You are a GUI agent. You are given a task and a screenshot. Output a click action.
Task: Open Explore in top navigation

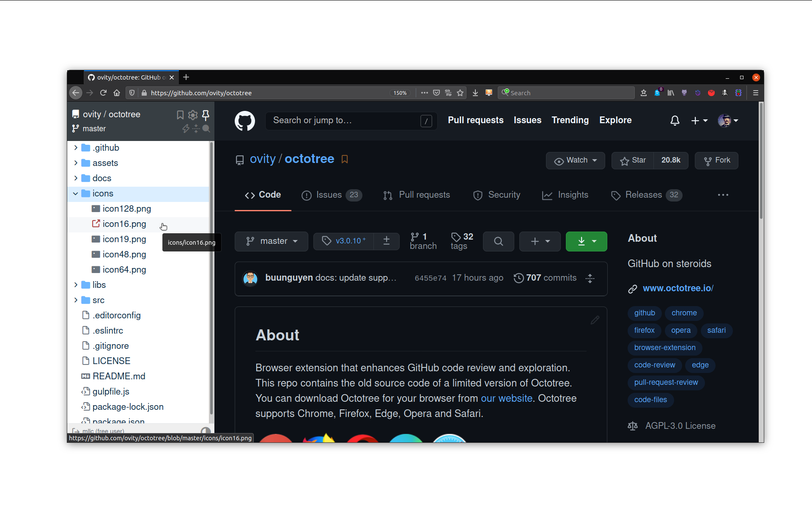tap(615, 120)
